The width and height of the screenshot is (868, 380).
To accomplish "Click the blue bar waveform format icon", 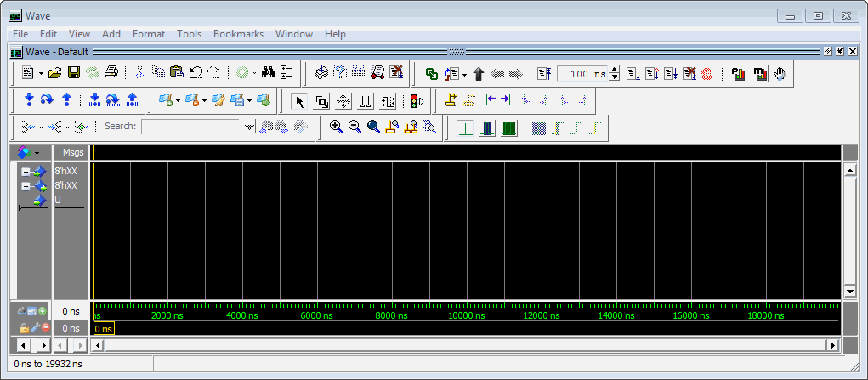I will [488, 128].
